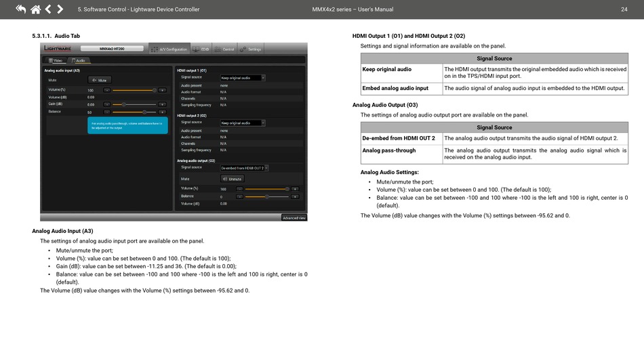This screenshot has width=644, height=361.
Task: Decrease analog input Balance with minus
Action: point(107,112)
